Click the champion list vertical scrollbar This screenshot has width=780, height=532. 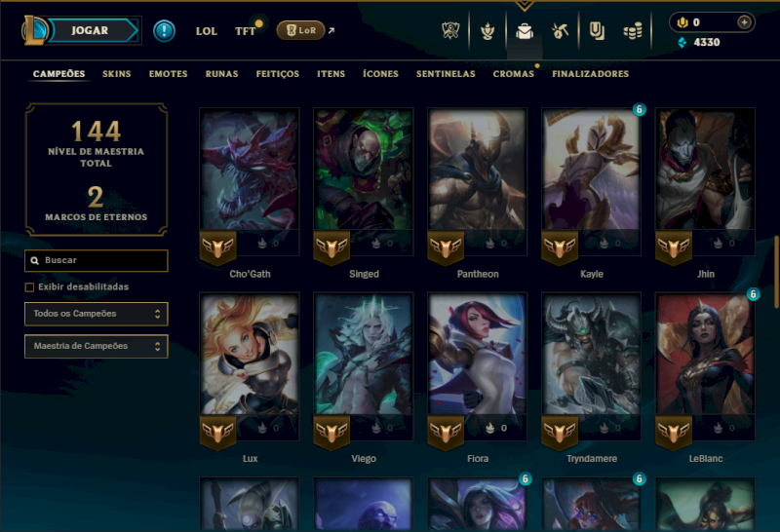point(775,273)
